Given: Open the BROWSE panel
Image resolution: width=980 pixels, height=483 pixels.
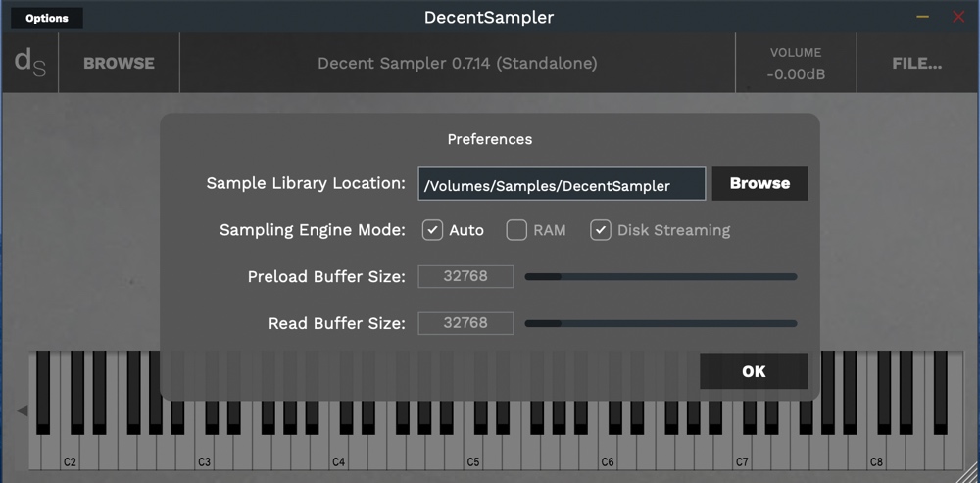Looking at the screenshot, I should tap(119, 63).
